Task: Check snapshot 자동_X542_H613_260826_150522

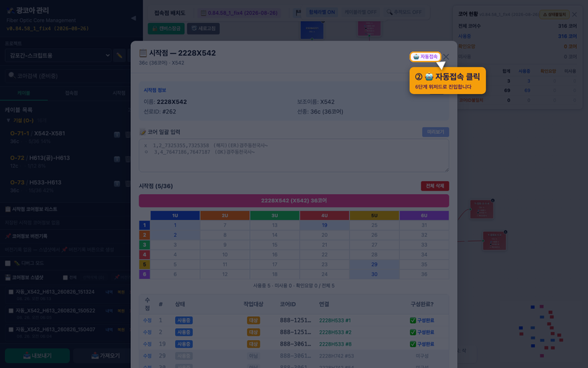Action: [x=11, y=311]
